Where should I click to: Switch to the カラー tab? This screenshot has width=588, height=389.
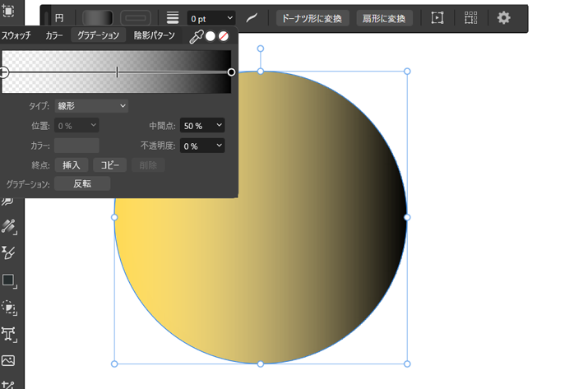tap(54, 35)
